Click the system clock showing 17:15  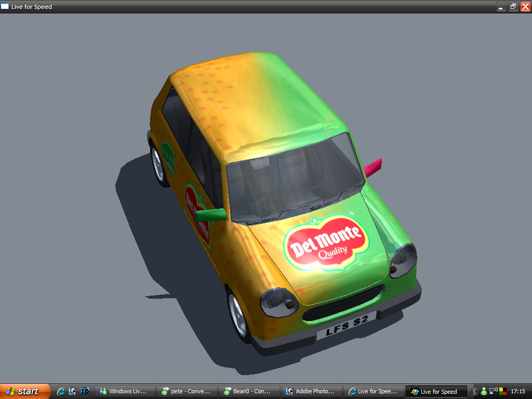(518, 392)
